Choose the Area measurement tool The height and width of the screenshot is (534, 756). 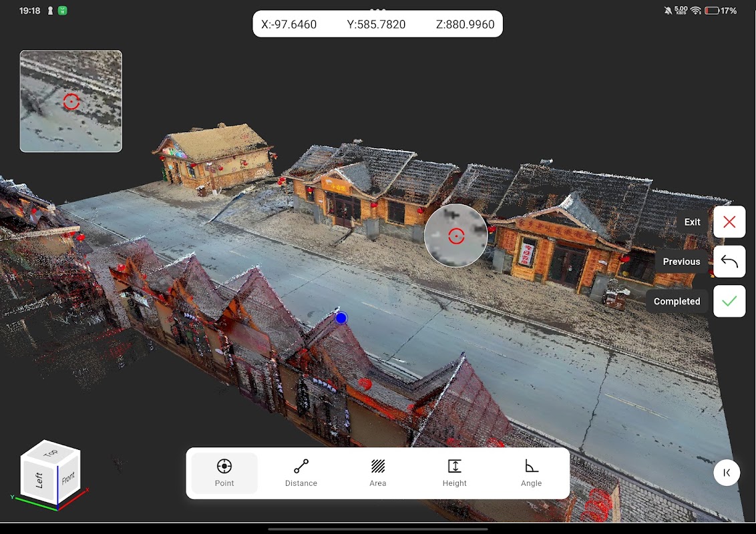click(378, 473)
